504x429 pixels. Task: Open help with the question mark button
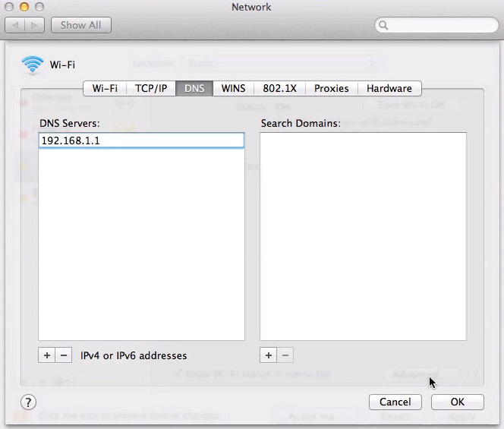[x=28, y=402]
